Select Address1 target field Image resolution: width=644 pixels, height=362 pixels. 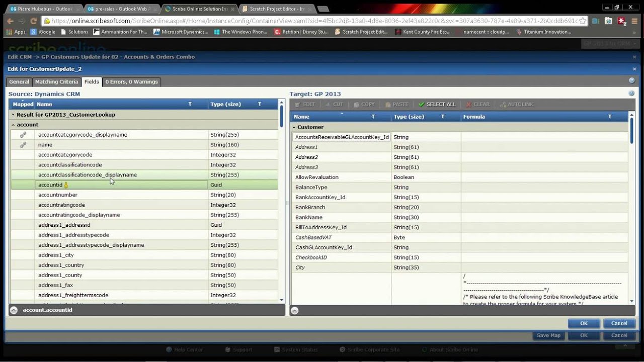(459, 147)
